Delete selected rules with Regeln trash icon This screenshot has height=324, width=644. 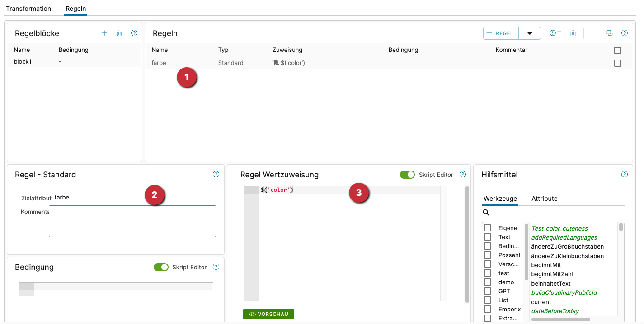(573, 33)
